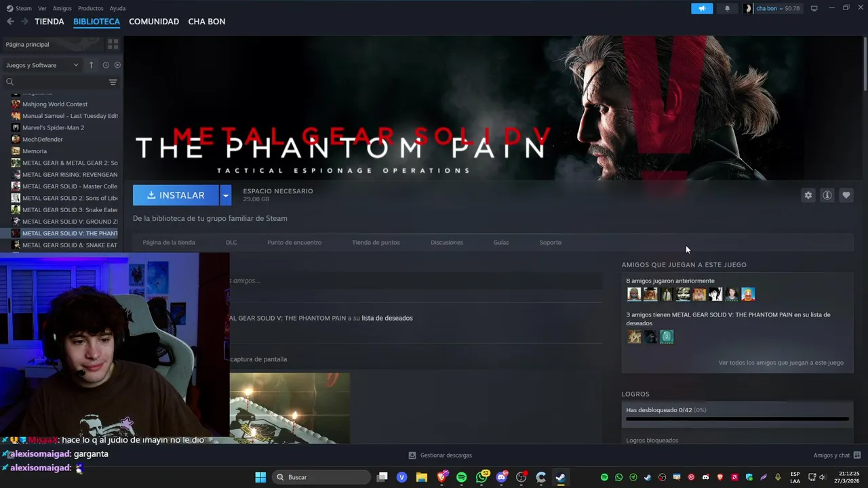Switch library to collections grid view
The height and width of the screenshot is (488, 868).
pyautogui.click(x=113, y=44)
